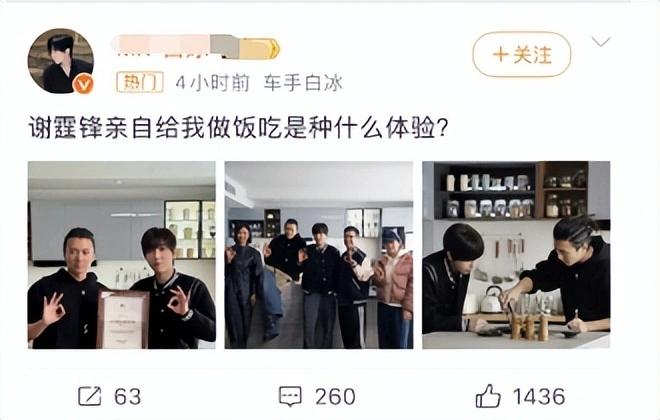Open the 车手白冰 source link
660x420 pixels.
[303, 83]
